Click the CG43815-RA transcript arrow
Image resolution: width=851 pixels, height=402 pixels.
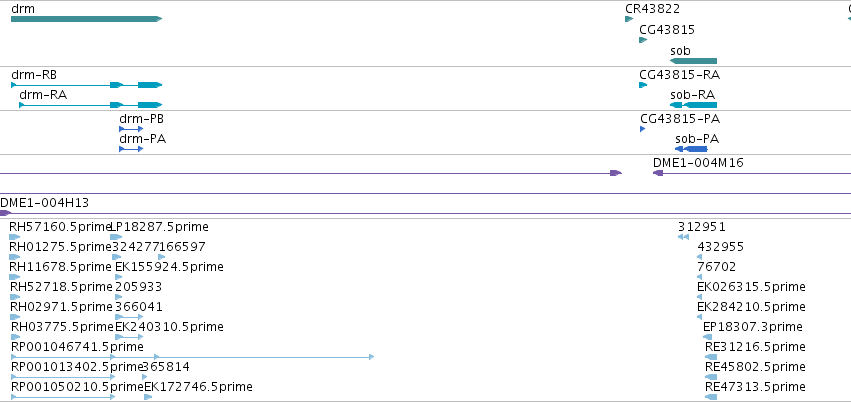click(643, 85)
